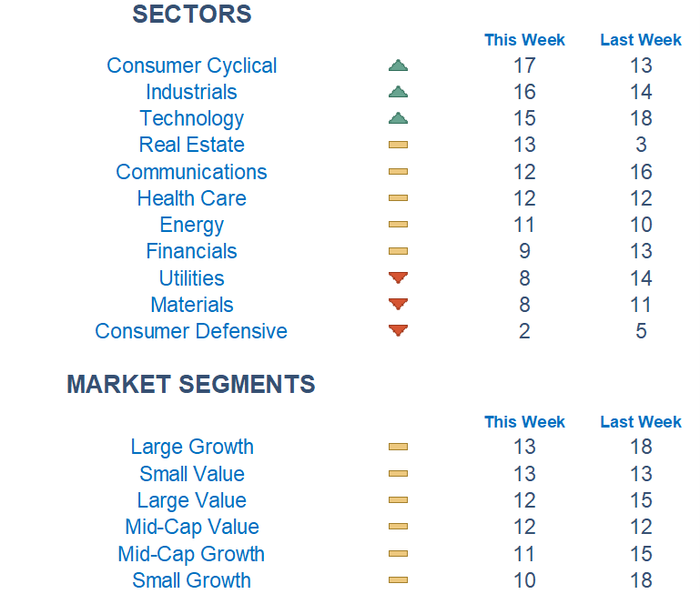Viewport: 700px width, 594px height.
Task: Click the Market Segments This Week header
Action: [524, 422]
